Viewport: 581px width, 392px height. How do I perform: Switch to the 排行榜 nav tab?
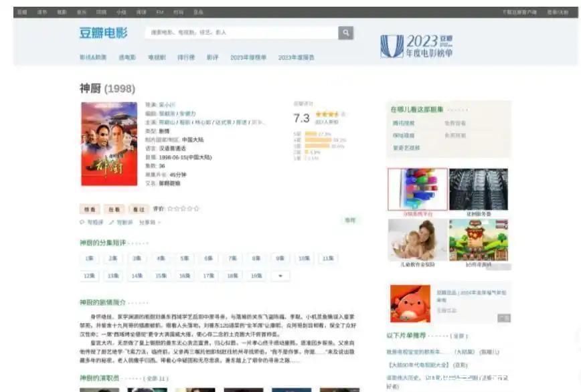(x=185, y=58)
